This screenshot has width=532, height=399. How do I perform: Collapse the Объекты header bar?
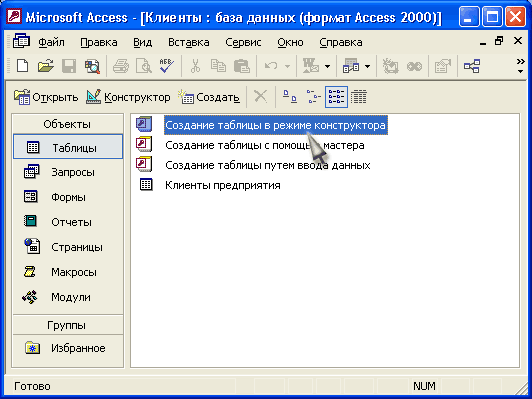[x=68, y=124]
